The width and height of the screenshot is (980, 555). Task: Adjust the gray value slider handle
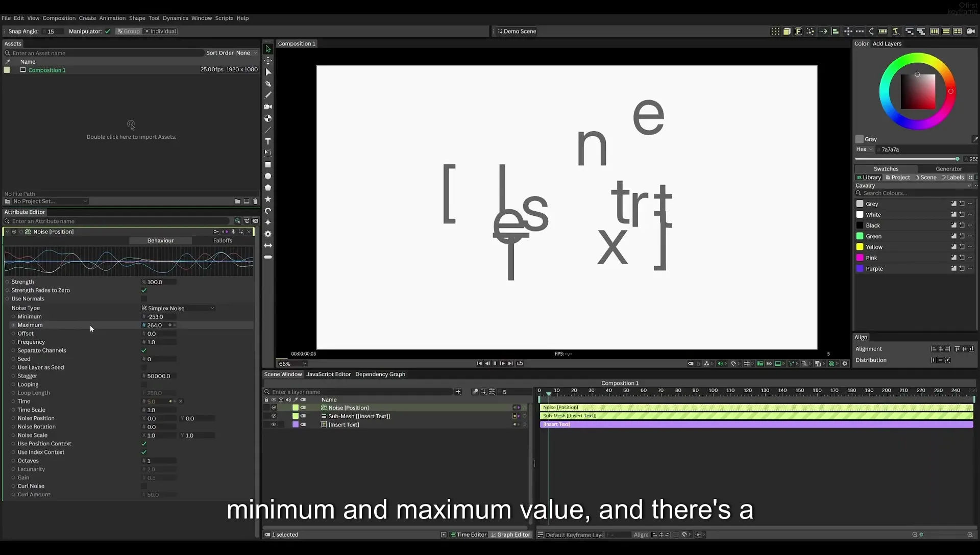(x=957, y=159)
